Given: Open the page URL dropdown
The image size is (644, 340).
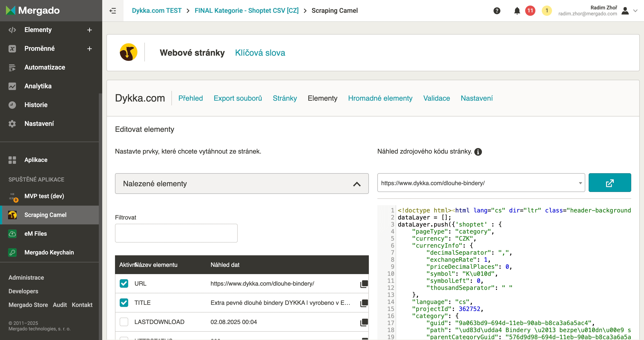Looking at the screenshot, I should pyautogui.click(x=580, y=183).
